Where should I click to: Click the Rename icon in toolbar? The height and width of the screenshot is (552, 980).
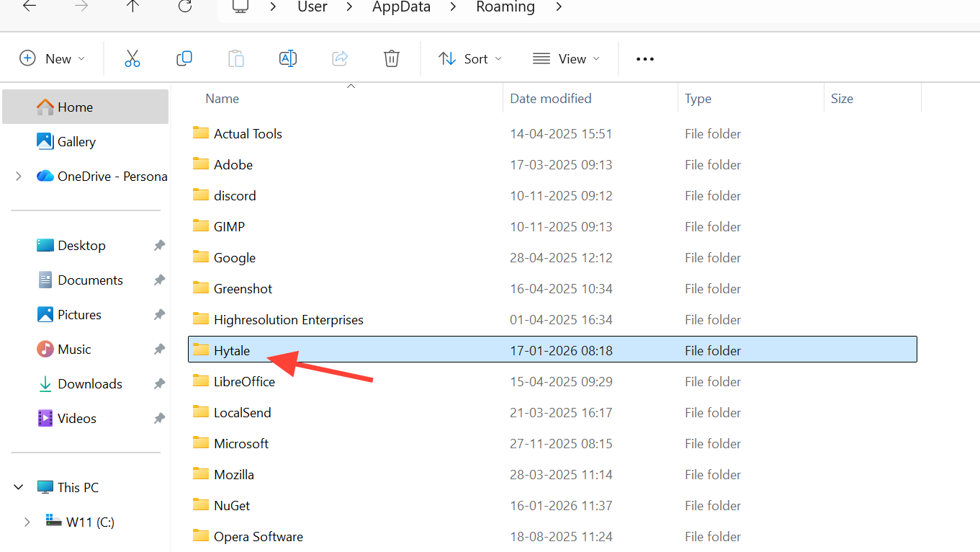tap(288, 58)
